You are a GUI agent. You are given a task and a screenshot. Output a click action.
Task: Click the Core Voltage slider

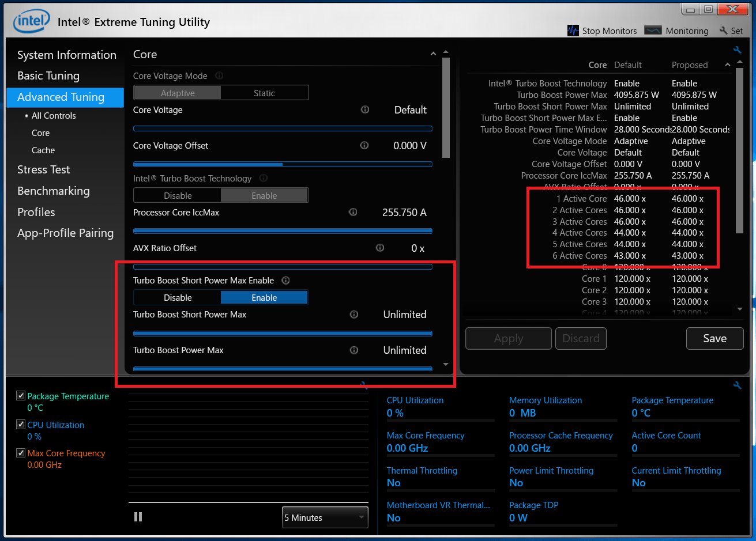pos(283,128)
